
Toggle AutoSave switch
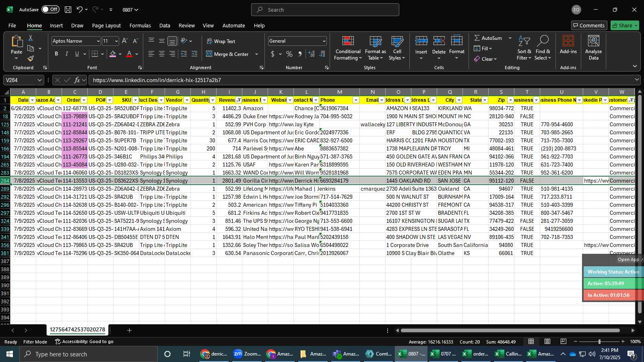click(x=50, y=9)
